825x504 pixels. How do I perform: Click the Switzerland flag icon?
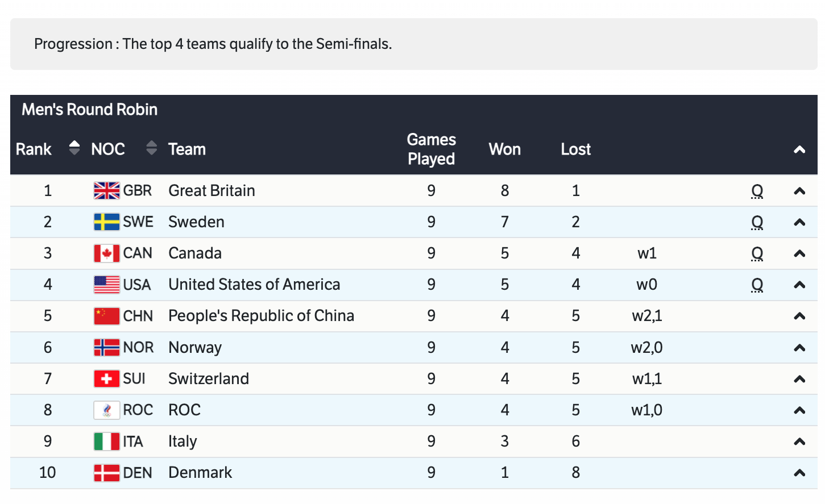tap(106, 378)
